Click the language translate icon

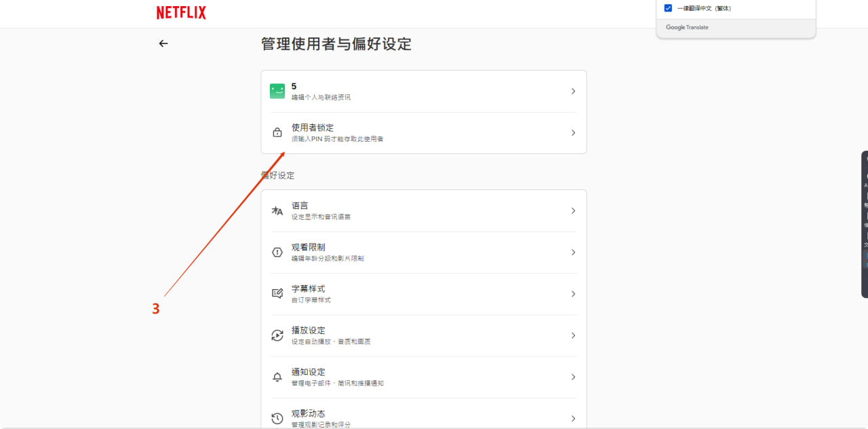(x=277, y=211)
